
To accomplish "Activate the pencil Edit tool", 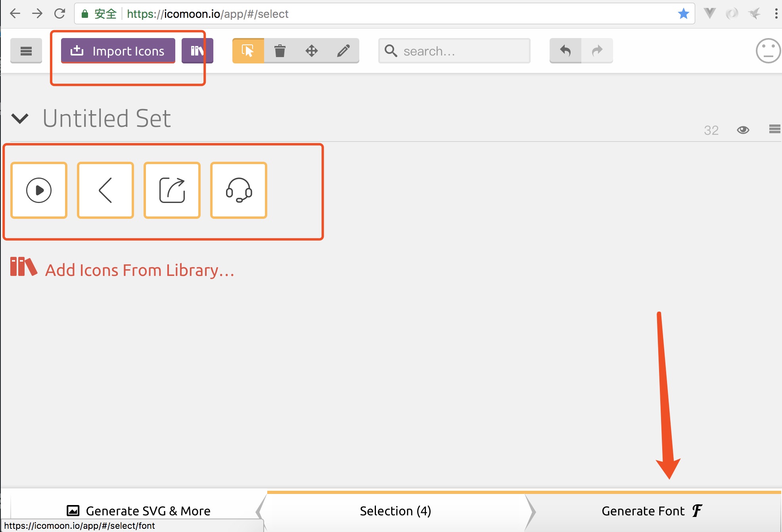I will pyautogui.click(x=343, y=51).
